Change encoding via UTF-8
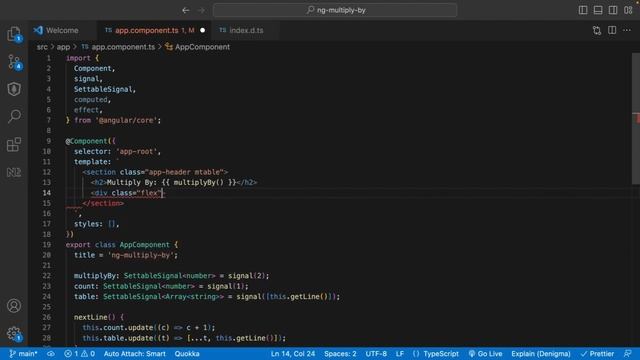 click(x=376, y=354)
